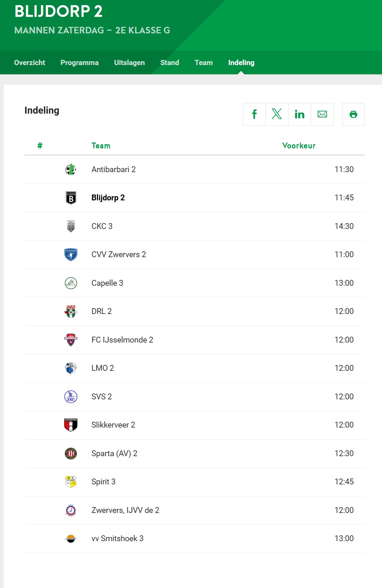382x588 pixels.
Task: Open the Capelle 3 team link
Action: [107, 283]
